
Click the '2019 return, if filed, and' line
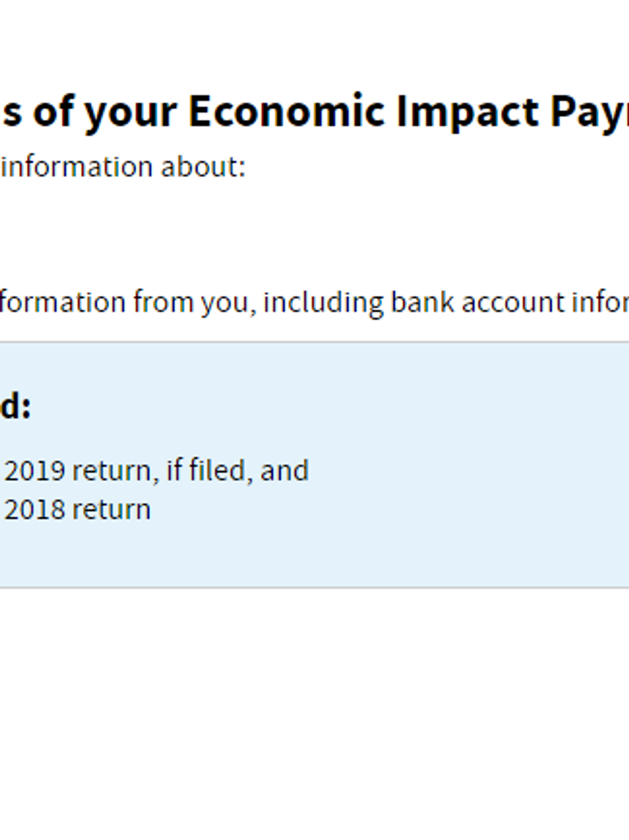156,471
